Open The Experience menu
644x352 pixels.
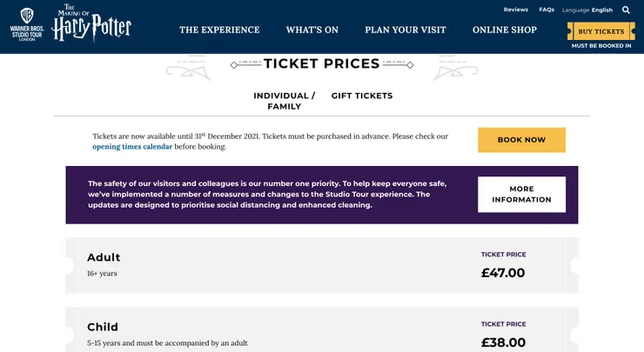tap(219, 30)
